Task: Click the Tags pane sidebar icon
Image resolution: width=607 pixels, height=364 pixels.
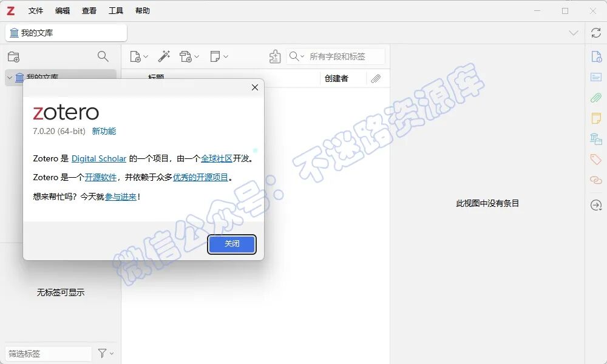Action: [596, 159]
